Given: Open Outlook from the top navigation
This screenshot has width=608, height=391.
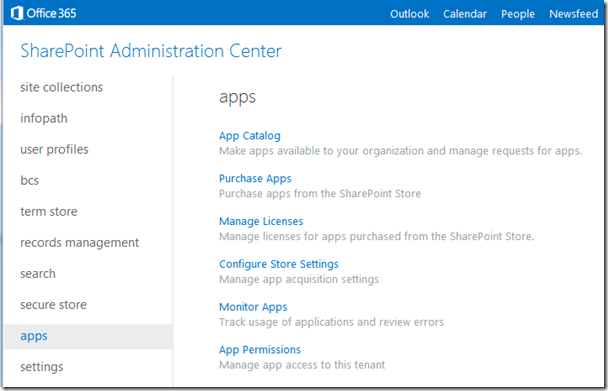Looking at the screenshot, I should 409,14.
